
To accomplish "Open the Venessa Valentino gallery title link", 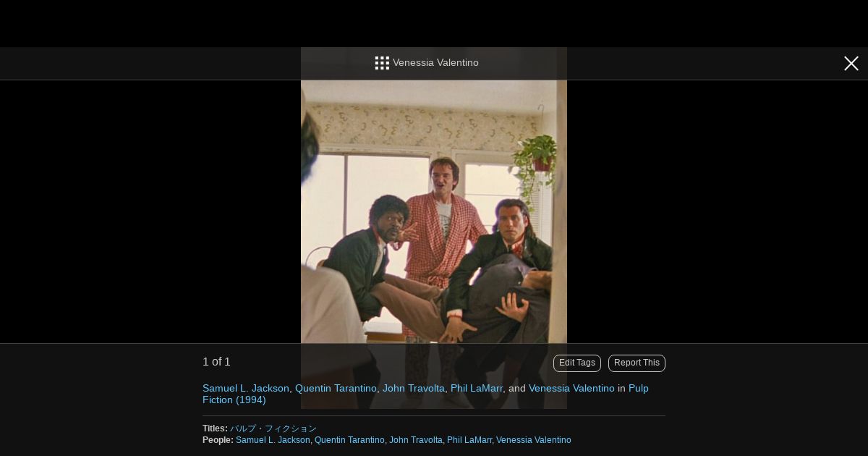I will pos(435,63).
